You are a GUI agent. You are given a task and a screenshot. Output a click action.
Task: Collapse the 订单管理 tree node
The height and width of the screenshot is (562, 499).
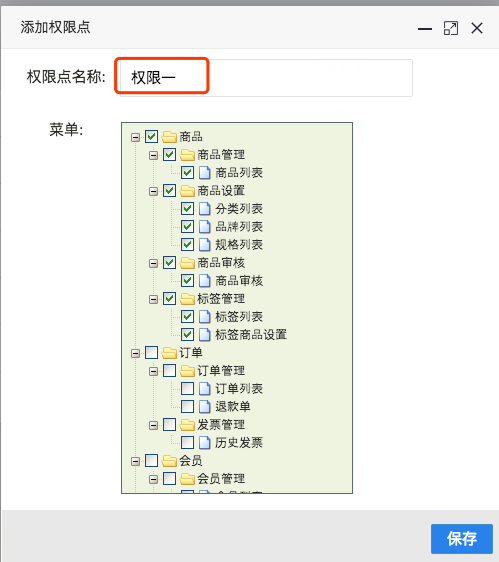coord(153,371)
